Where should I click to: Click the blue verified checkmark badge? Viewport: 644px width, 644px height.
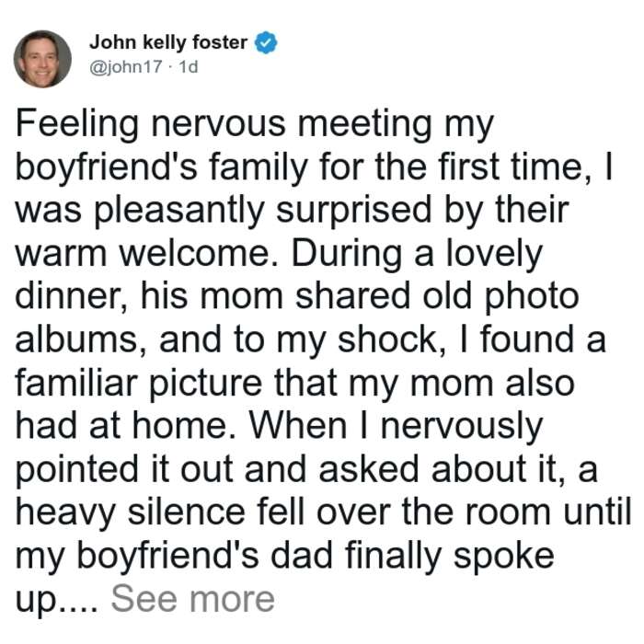pyautogui.click(x=266, y=42)
